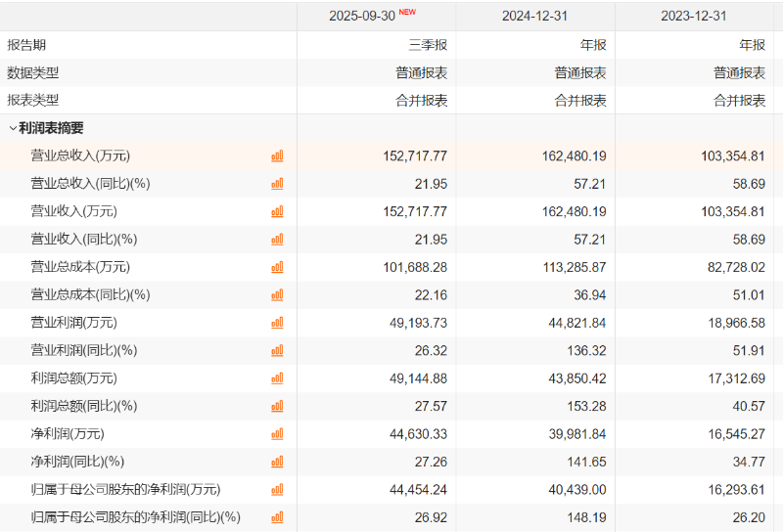Click the 营业总成本(同比)(%) row label
This screenshot has width=783, height=532.
(x=90, y=294)
